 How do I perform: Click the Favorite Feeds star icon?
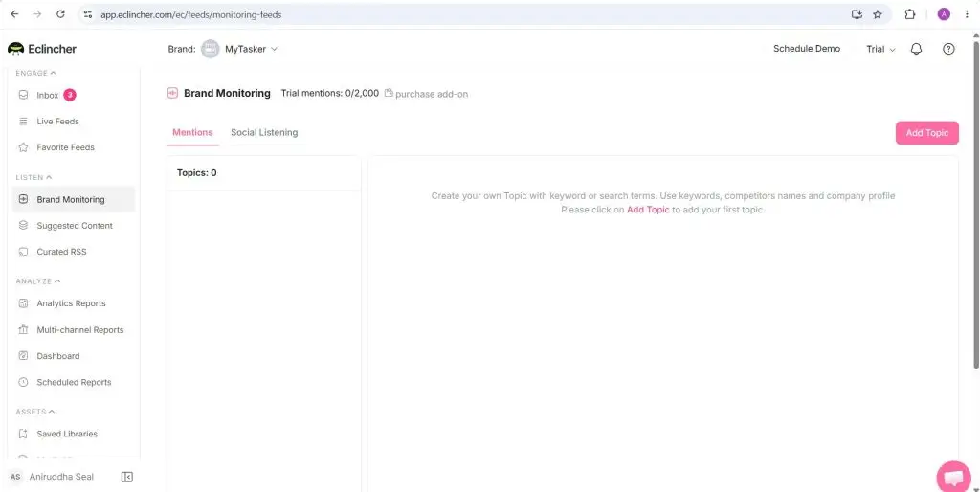pyautogui.click(x=23, y=147)
